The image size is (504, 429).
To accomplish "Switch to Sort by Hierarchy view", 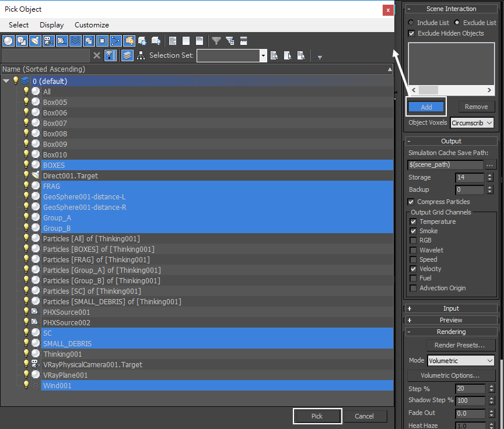I will pyautogui.click(x=141, y=55).
